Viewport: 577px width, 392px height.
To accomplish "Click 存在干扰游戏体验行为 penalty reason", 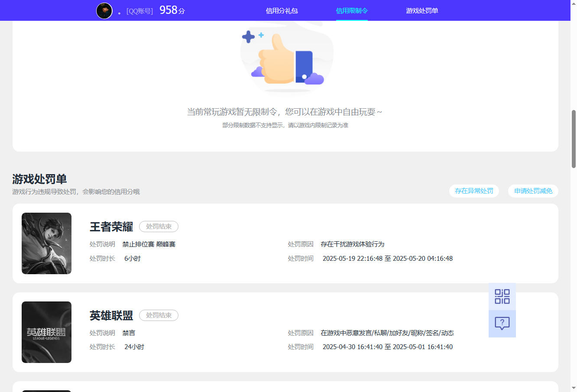I will tap(353, 244).
